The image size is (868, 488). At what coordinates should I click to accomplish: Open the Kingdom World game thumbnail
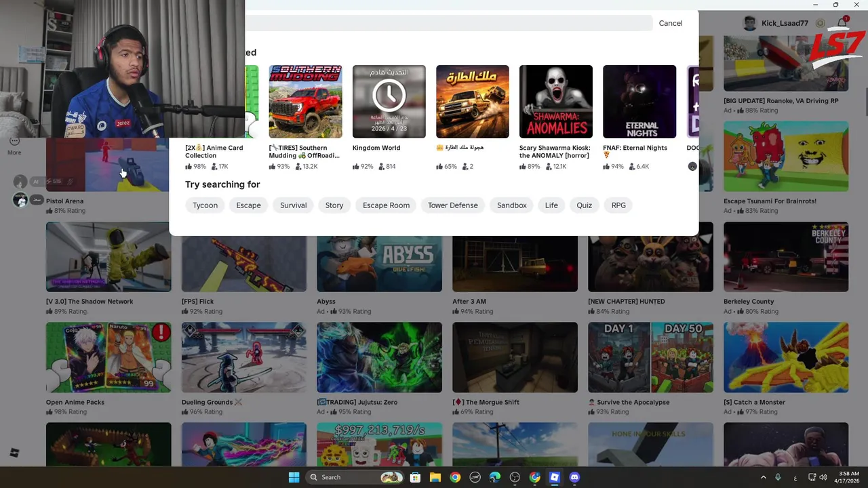[x=389, y=102]
